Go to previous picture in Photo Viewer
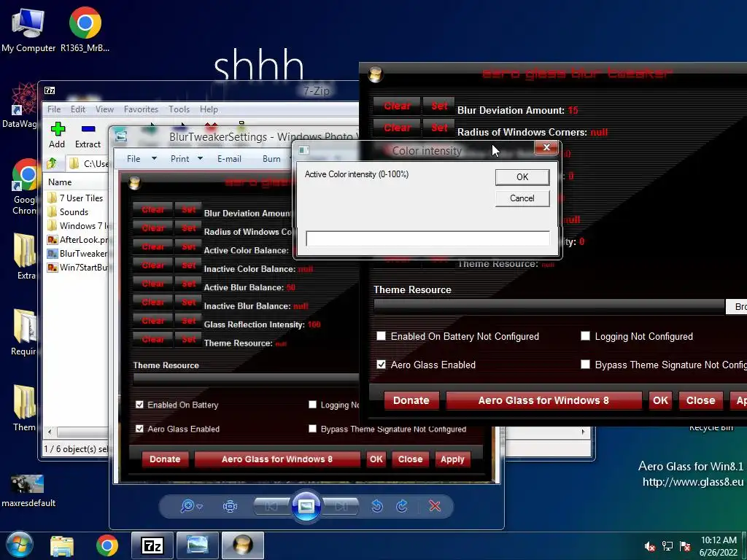Screen dimensions: 747x560 [272, 506]
